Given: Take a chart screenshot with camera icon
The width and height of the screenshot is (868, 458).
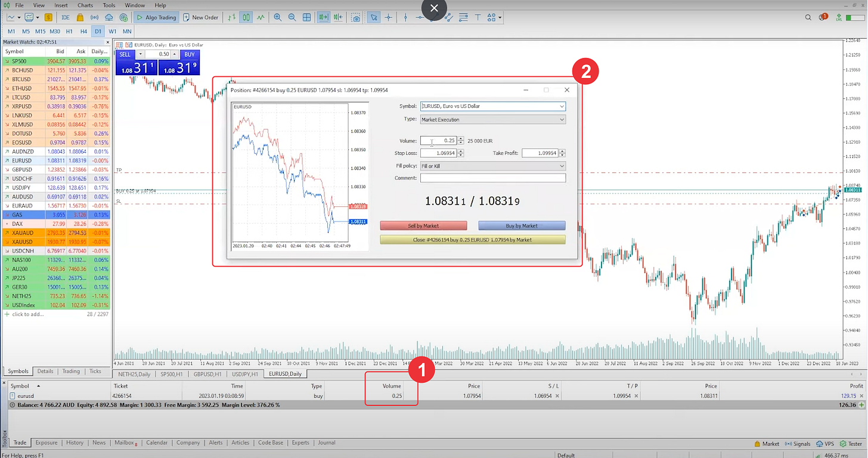Looking at the screenshot, I should pyautogui.click(x=356, y=17).
